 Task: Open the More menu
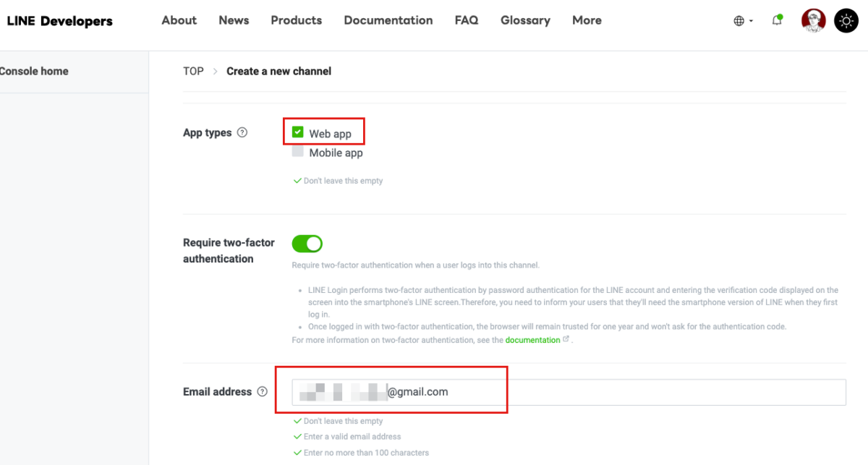coord(587,20)
